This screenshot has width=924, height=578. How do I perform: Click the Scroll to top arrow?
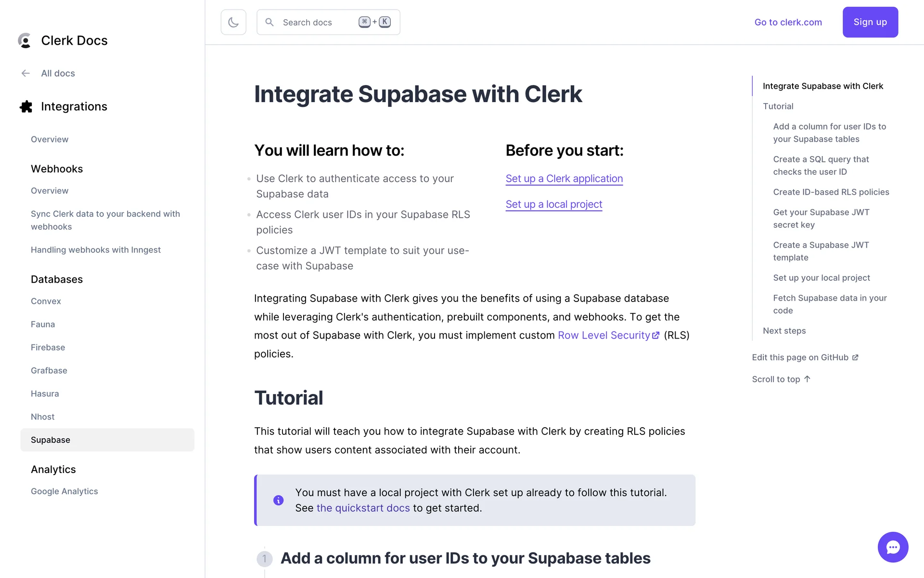point(808,379)
